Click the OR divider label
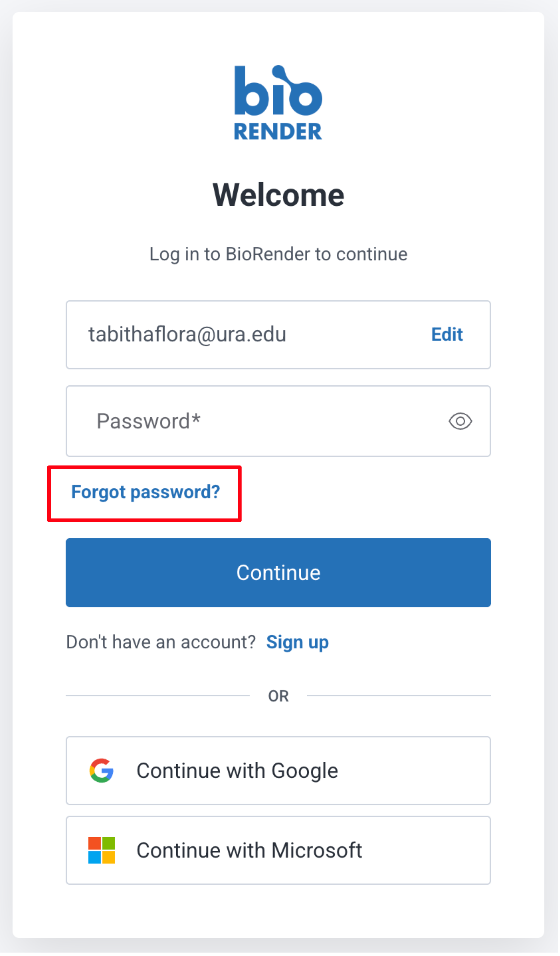 coord(278,696)
